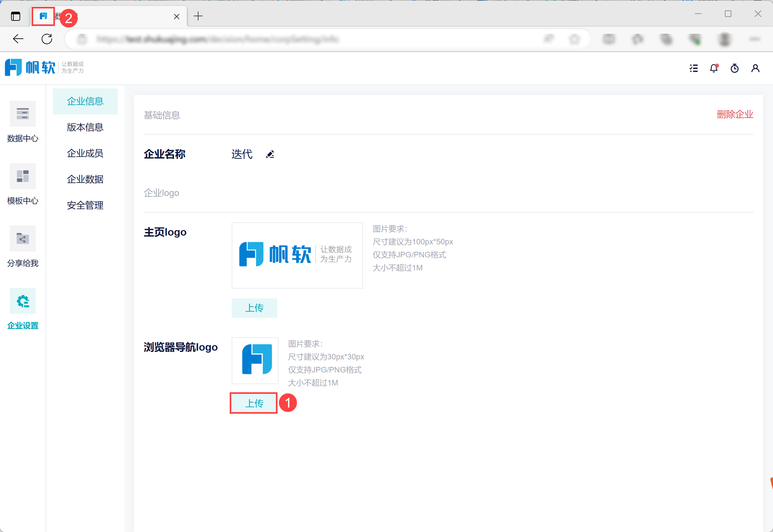Viewport: 773px width, 532px height.
Task: Open the 分享给我 sidebar icon
Action: click(x=22, y=239)
